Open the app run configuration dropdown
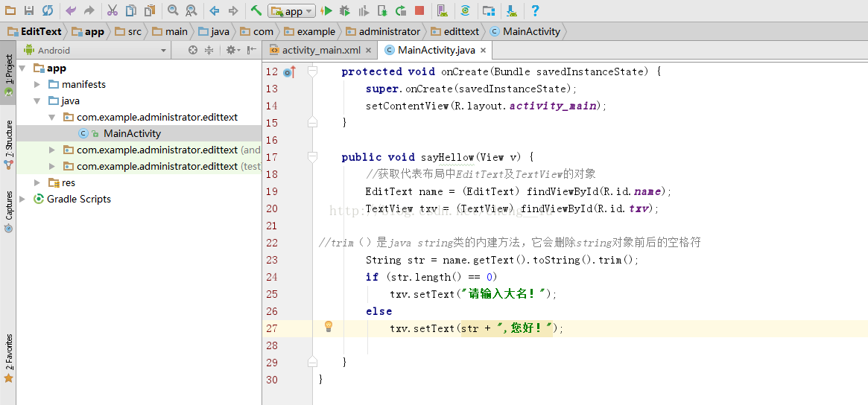 coord(291,11)
